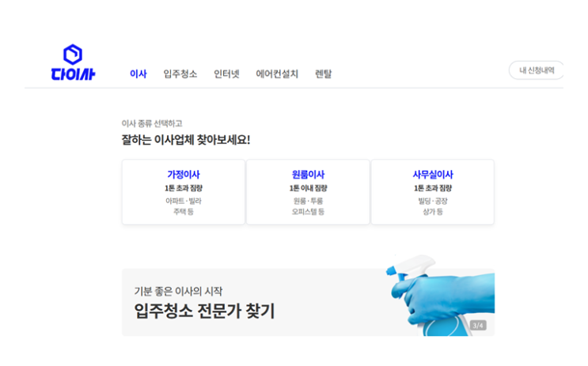The image size is (588, 366).
Task: Click the spray bottle glove image
Action: [441, 295]
